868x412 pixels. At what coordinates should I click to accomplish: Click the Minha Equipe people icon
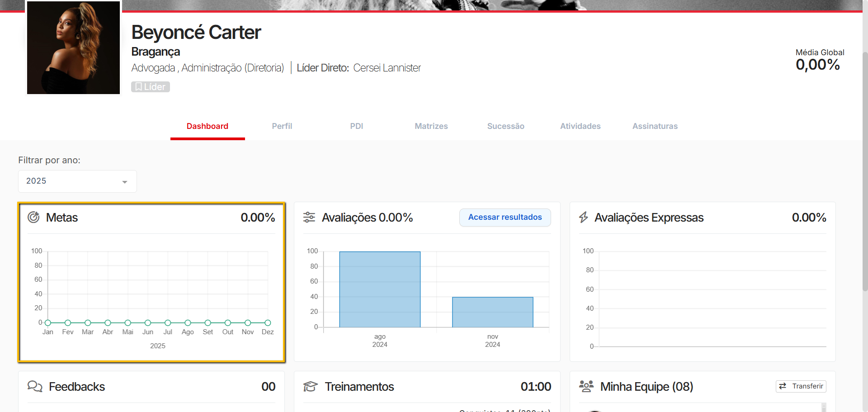[586, 386]
